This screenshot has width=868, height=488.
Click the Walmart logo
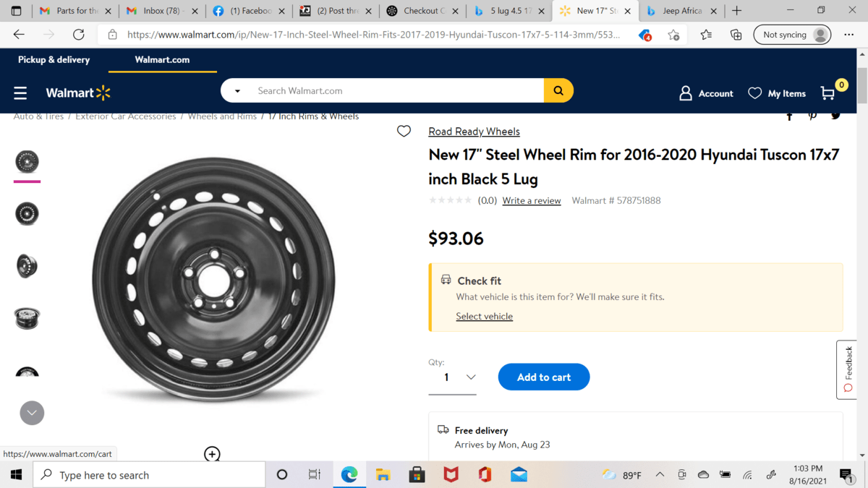(78, 93)
